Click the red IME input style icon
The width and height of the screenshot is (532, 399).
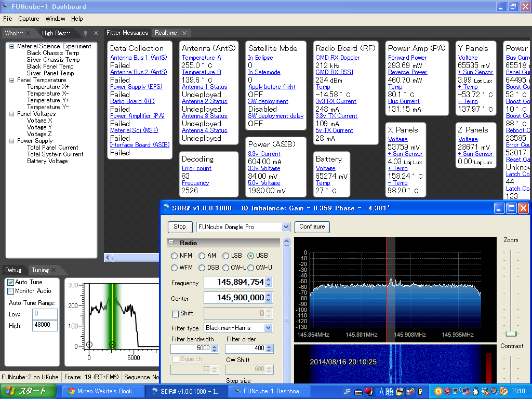[x=369, y=392]
